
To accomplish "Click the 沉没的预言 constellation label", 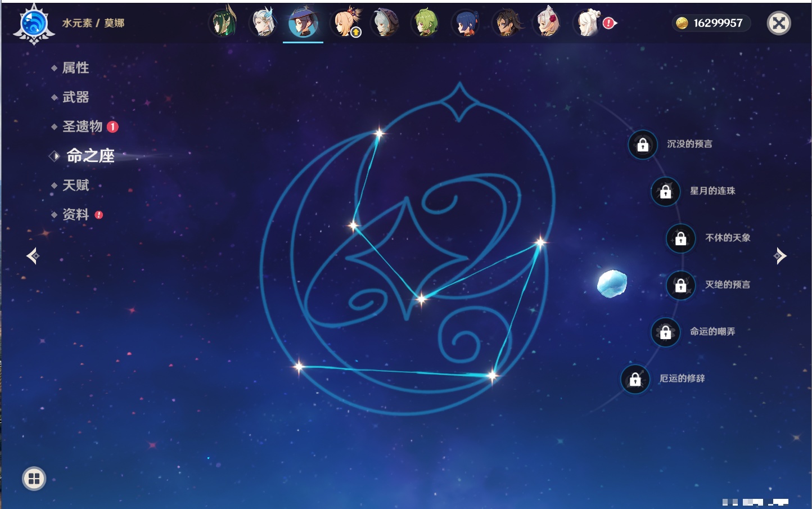I will (x=689, y=144).
